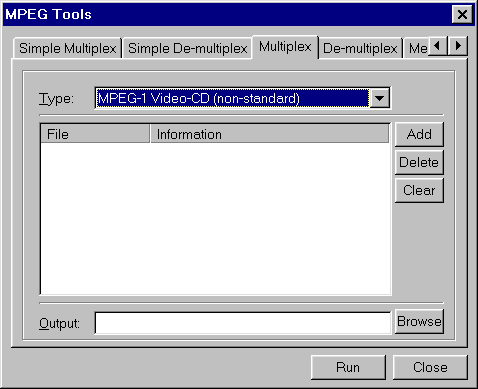Select the Multiplex tab
Viewport: 478px width, 389px height.
285,47
